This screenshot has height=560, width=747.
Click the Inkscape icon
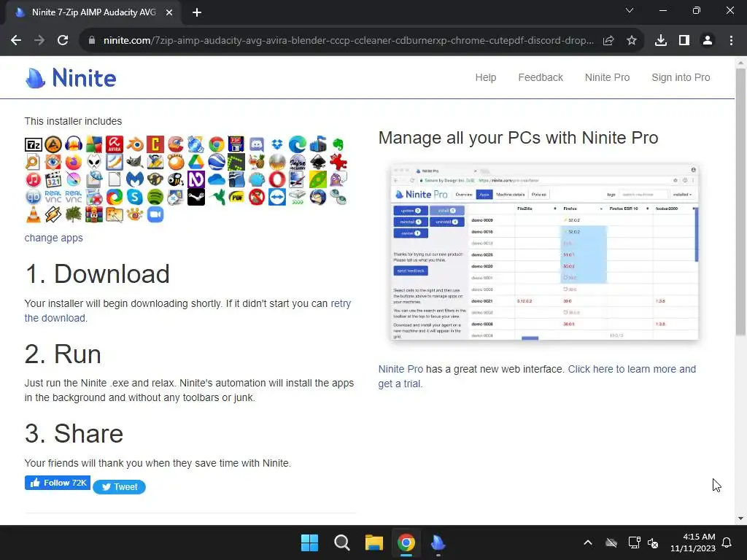pos(318,163)
